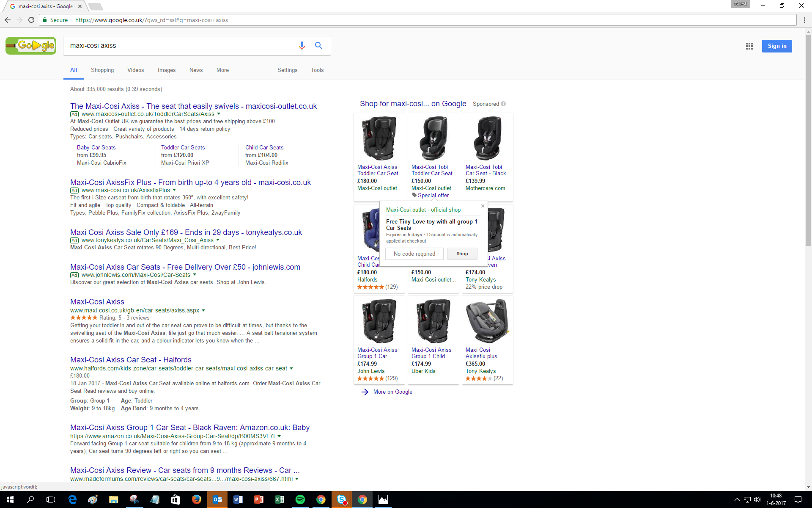
Task: Open Excel from taskbar
Action: pos(279,500)
